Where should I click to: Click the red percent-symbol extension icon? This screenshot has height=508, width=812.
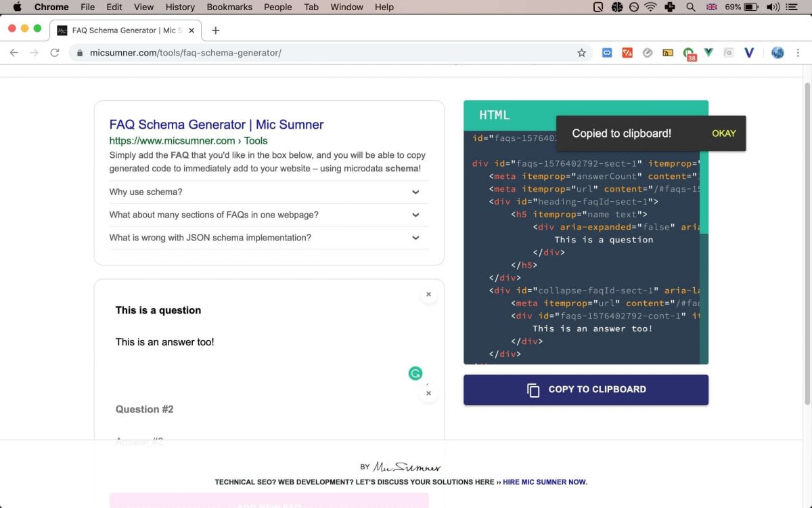(627, 53)
